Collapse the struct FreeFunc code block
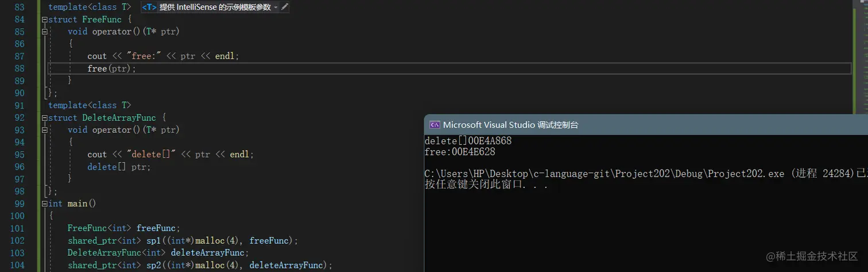This screenshot has height=272, width=868. (44, 20)
